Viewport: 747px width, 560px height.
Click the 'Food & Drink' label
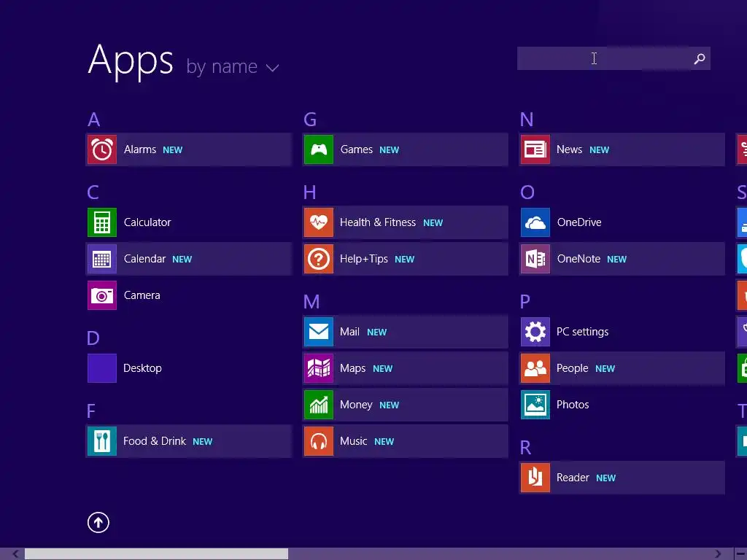[155, 441]
